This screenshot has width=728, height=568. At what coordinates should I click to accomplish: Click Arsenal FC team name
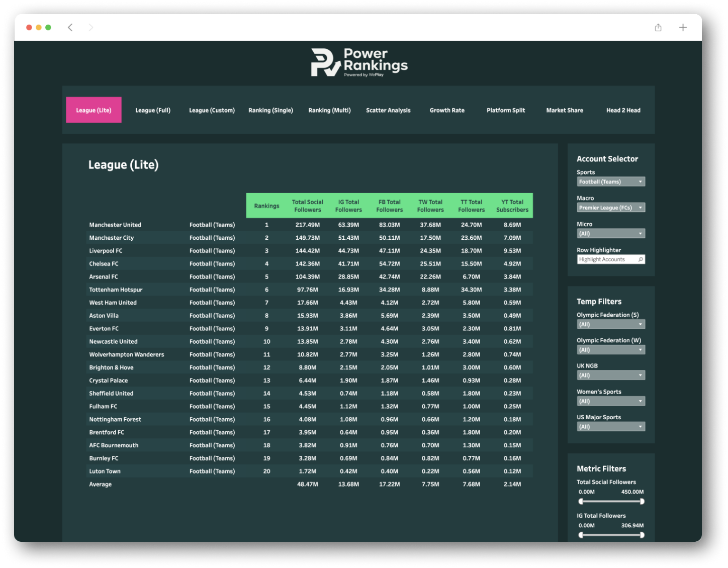(104, 277)
